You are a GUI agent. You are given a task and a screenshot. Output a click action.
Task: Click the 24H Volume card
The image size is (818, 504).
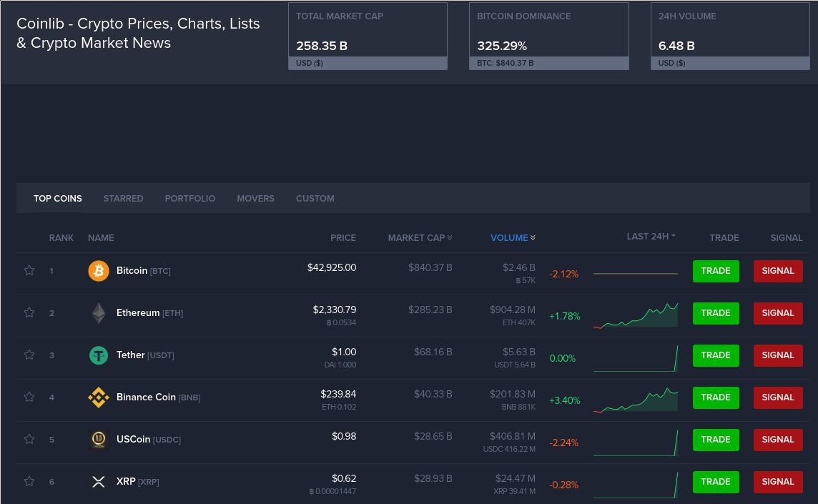point(730,36)
